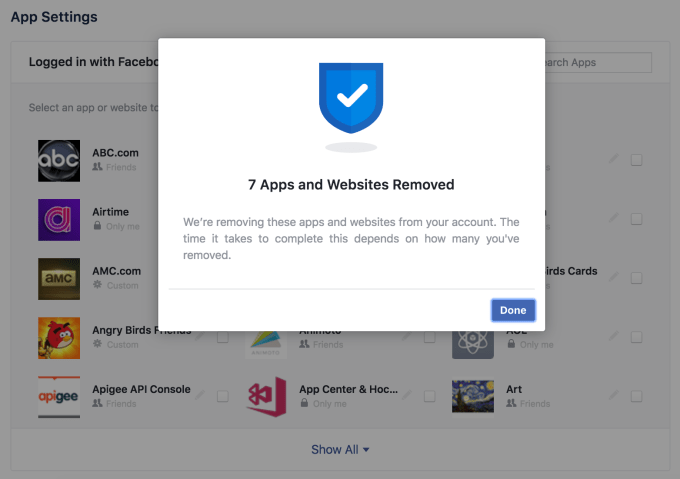Viewport: 680px width, 479px height.
Task: Click the App Center & Hockey icon
Action: coord(267,396)
